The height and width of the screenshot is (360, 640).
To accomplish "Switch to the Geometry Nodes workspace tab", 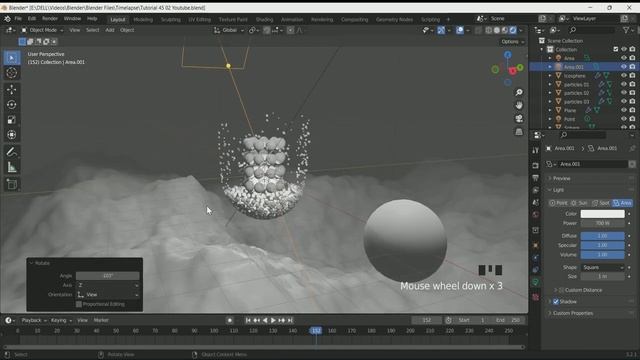I will coord(394,20).
